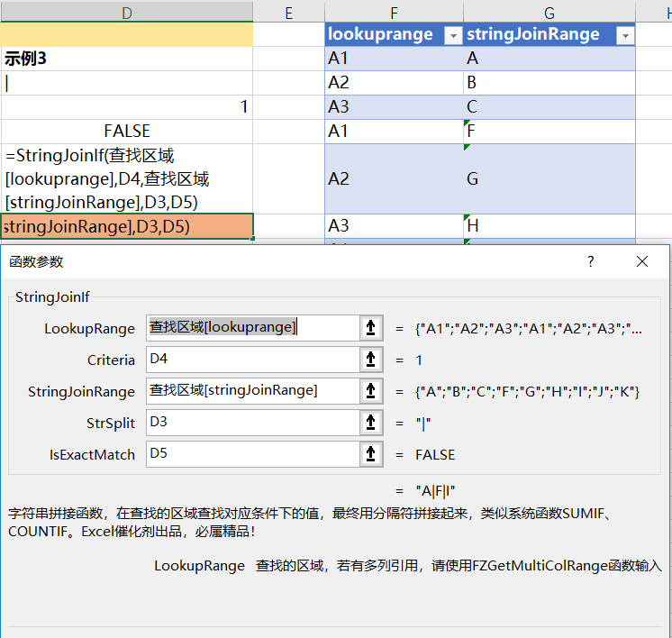672x638 pixels.
Task: Click the IsExactMatch field containing D5
Action: [x=253, y=454]
